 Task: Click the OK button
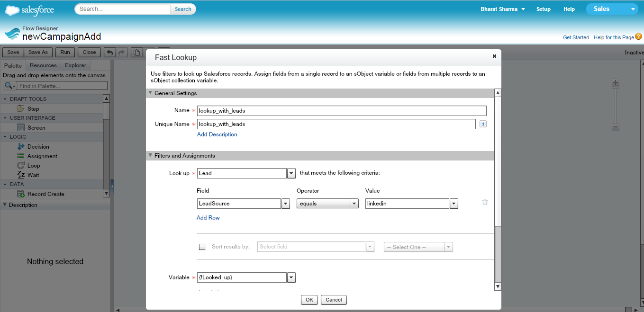coord(309,300)
